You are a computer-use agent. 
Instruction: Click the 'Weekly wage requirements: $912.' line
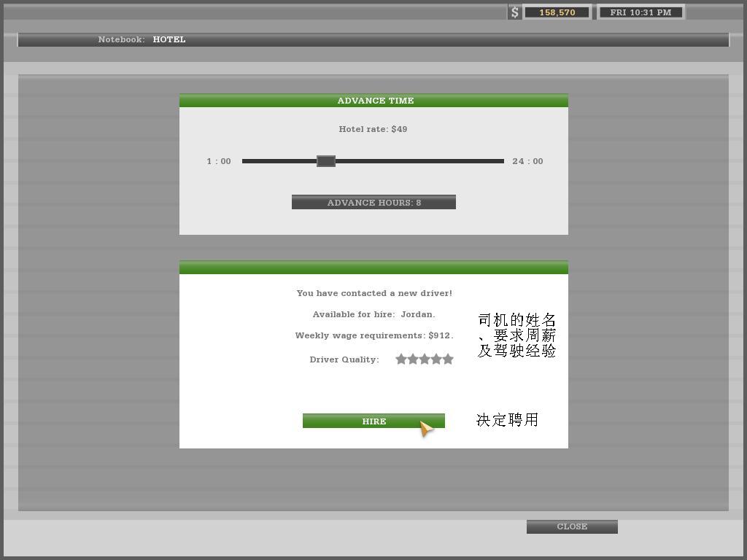(374, 335)
